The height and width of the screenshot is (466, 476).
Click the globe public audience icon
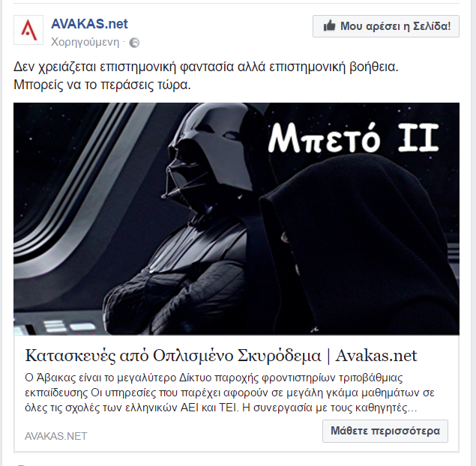[134, 43]
